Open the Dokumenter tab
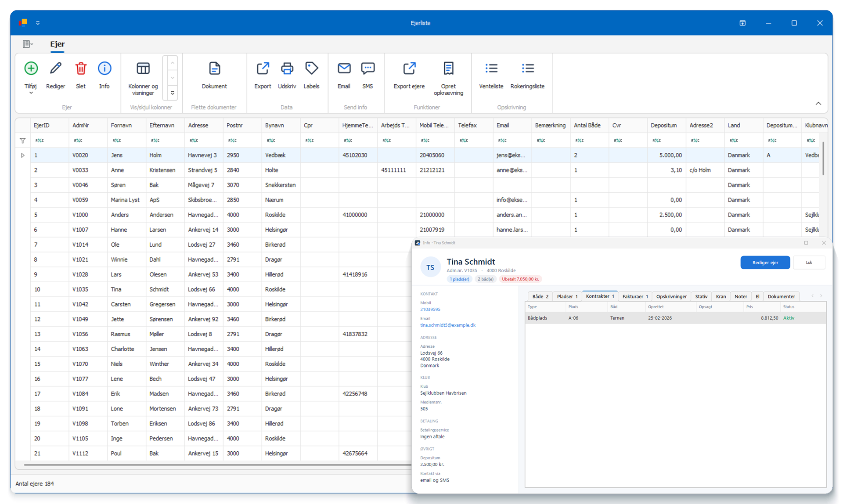Screen dimensions: 843x504 [x=781, y=296]
